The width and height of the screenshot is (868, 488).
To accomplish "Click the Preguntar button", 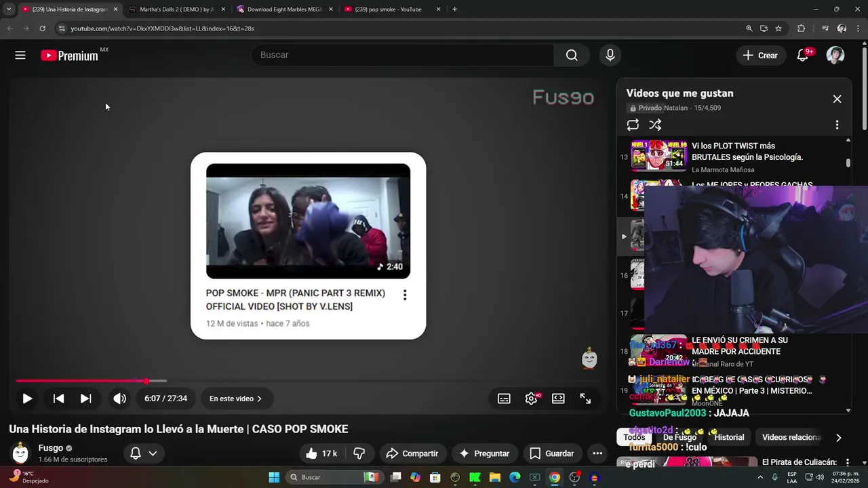I will coord(484,453).
